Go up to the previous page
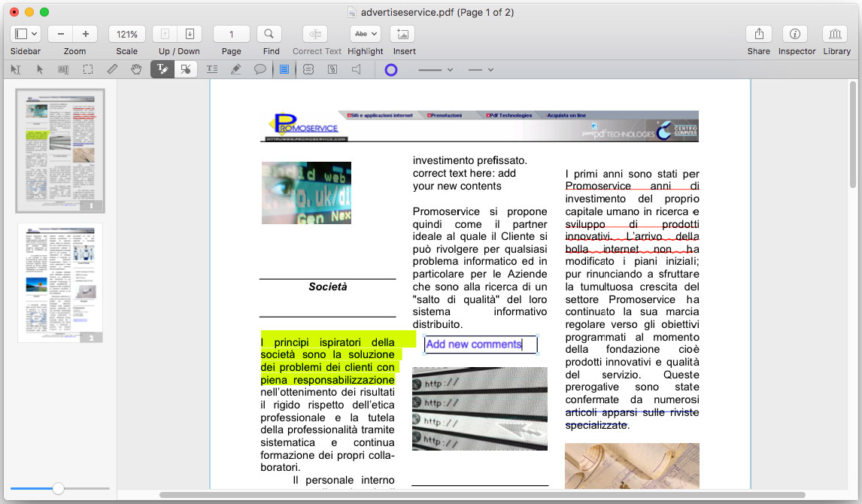Image resolution: width=862 pixels, height=504 pixels. [x=165, y=34]
